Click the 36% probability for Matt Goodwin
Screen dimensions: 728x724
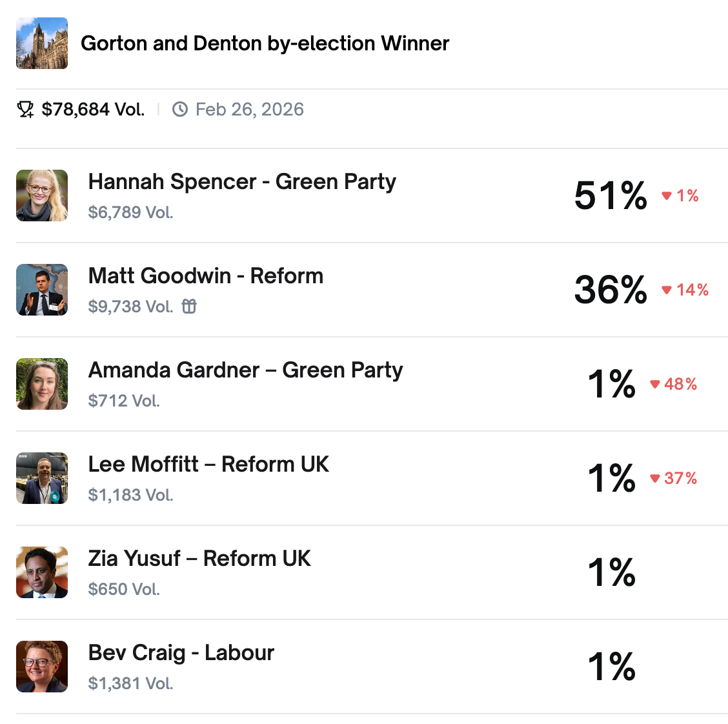coord(611,290)
